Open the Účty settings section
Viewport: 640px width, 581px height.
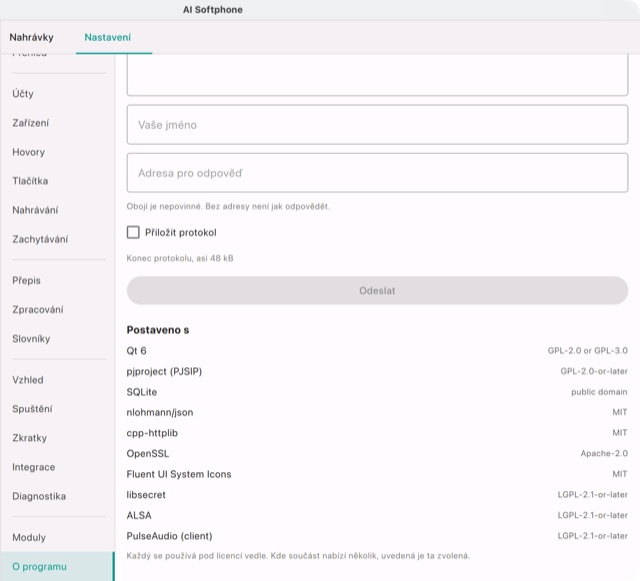[57, 93]
